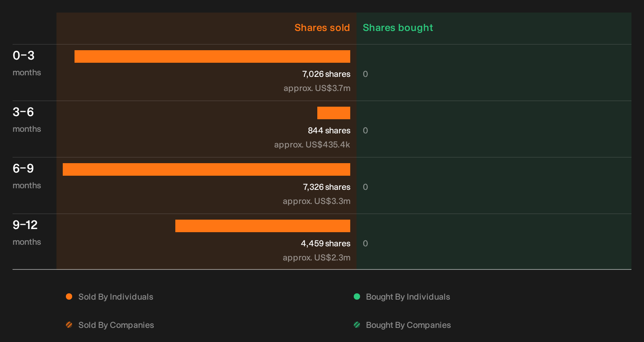Click the Shares sold heading
Image resolution: width=644 pixels, height=342 pixels.
click(322, 28)
